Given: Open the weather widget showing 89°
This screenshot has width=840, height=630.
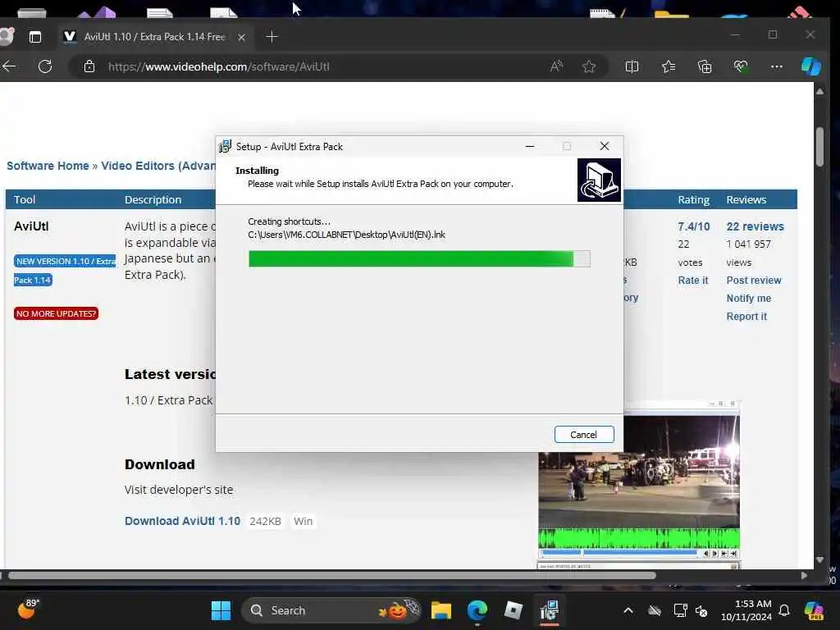Looking at the screenshot, I should point(28,609).
